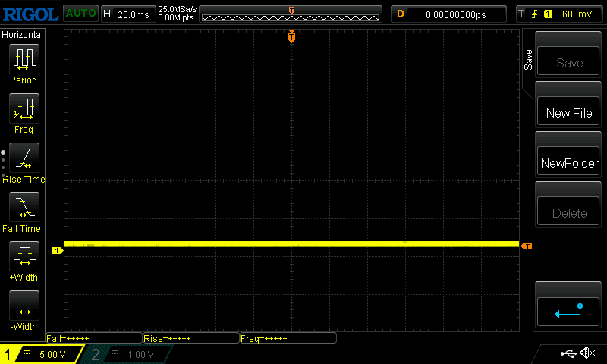The height and width of the screenshot is (364, 607).
Task: Open the trigger level 600mV setting
Action: [x=559, y=14]
